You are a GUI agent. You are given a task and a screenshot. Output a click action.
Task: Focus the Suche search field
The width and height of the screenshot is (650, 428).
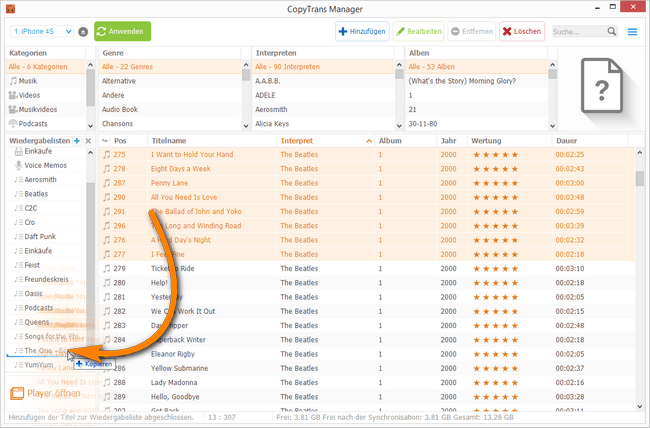pos(580,32)
